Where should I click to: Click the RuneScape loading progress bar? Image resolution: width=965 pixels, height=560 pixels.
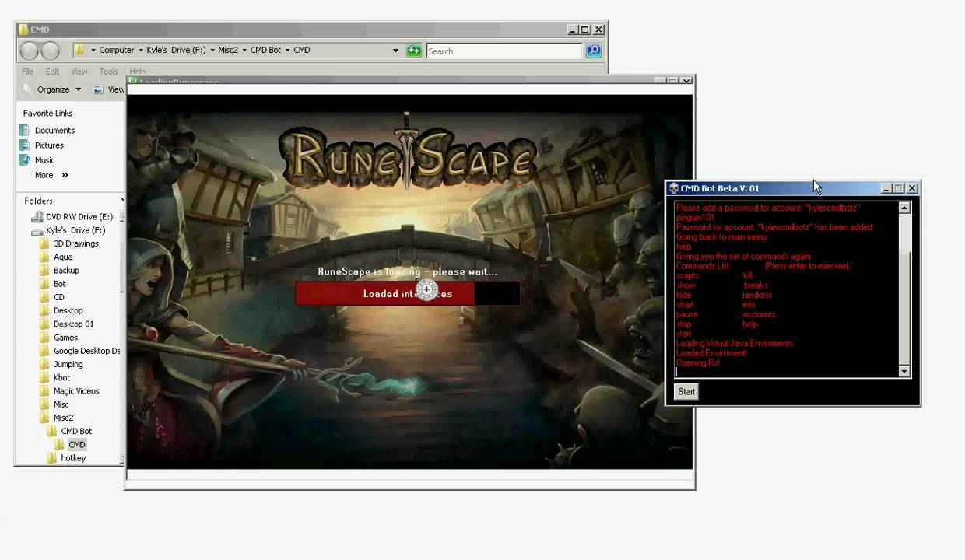pyautogui.click(x=408, y=293)
